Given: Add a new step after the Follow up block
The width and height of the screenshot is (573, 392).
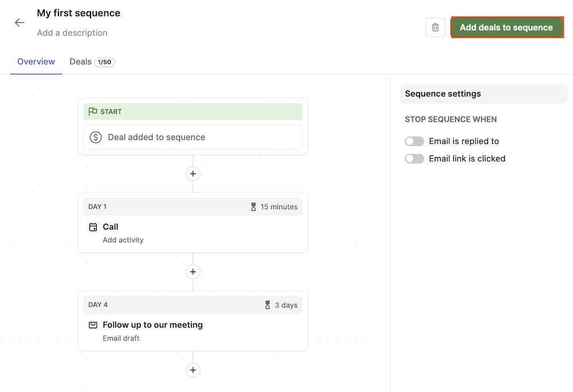Looking at the screenshot, I should tap(193, 370).
